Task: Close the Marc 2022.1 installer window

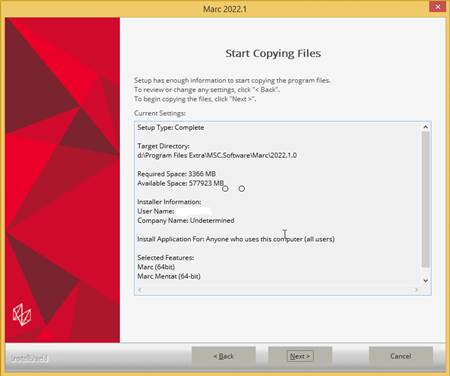Action: 437,7
